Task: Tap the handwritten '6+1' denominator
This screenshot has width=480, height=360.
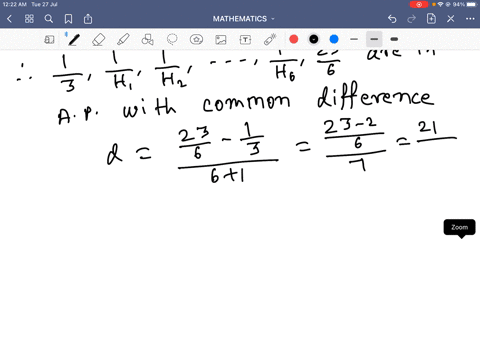Action: (228, 175)
